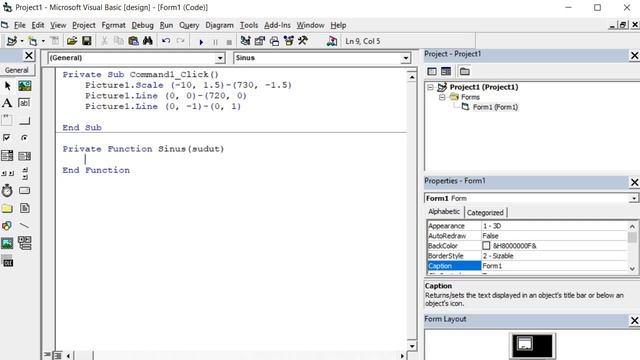Select the CheckBox control in the toolbox
Image resolution: width=640 pixels, height=360 pixels.
(x=7, y=138)
